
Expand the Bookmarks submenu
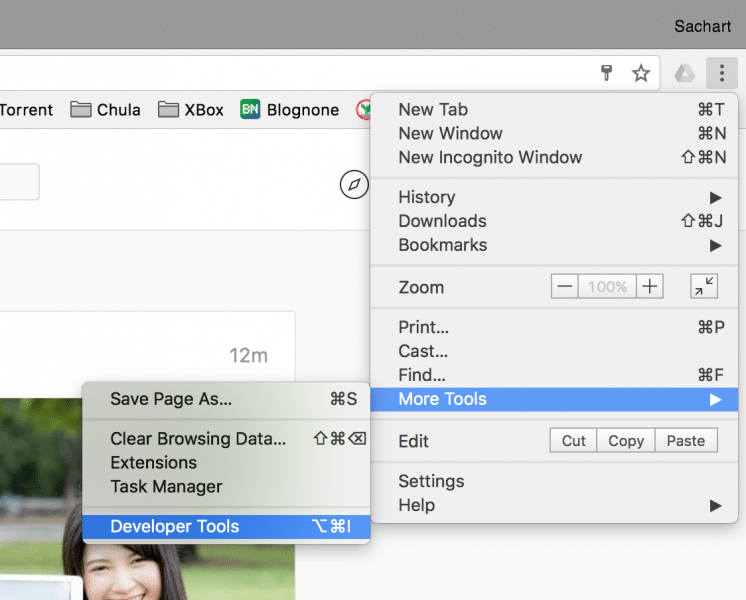tap(554, 245)
